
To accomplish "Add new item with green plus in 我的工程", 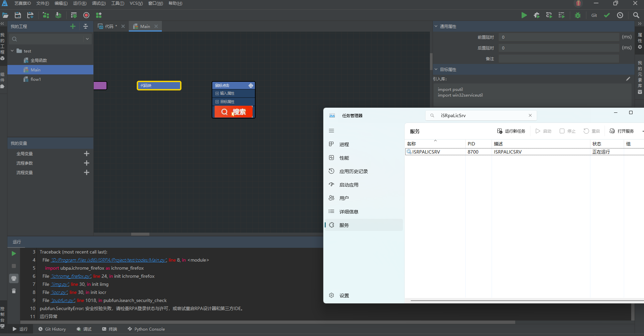I will pos(73,26).
